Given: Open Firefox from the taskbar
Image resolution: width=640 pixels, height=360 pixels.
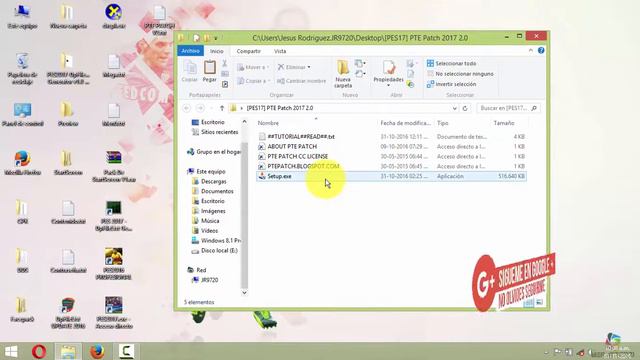Looking at the screenshot, I should 97,351.
